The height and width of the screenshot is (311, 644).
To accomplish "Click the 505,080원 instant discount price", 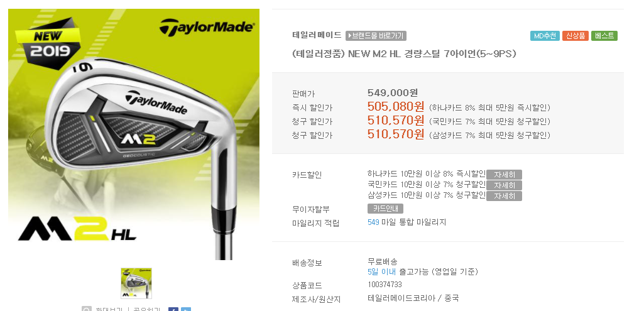I will click(396, 107).
